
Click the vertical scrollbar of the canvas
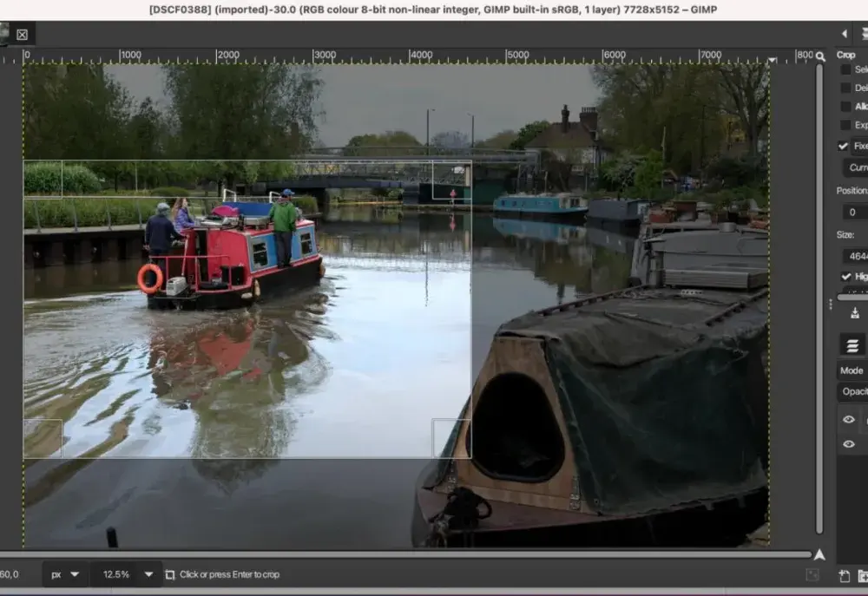(819, 298)
